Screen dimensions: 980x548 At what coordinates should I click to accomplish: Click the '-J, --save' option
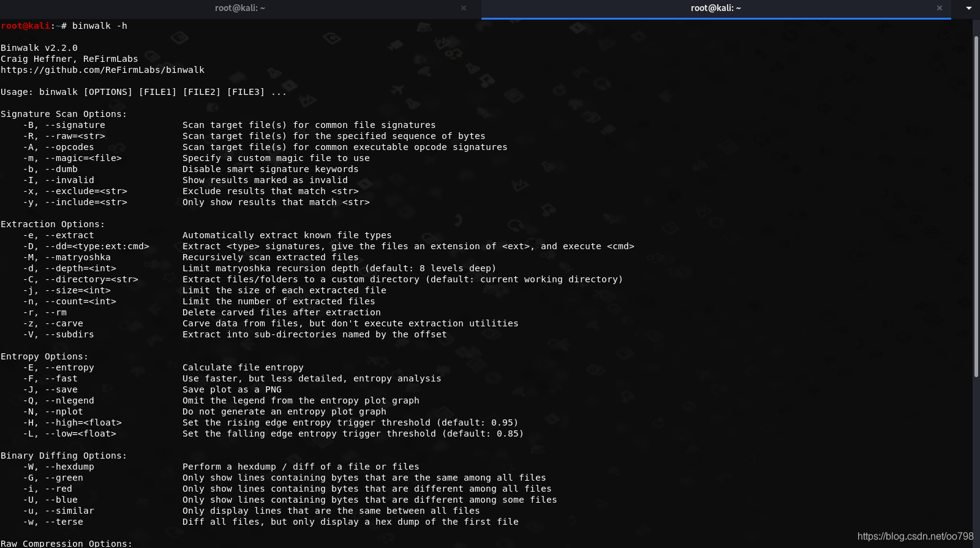pyautogui.click(x=50, y=389)
